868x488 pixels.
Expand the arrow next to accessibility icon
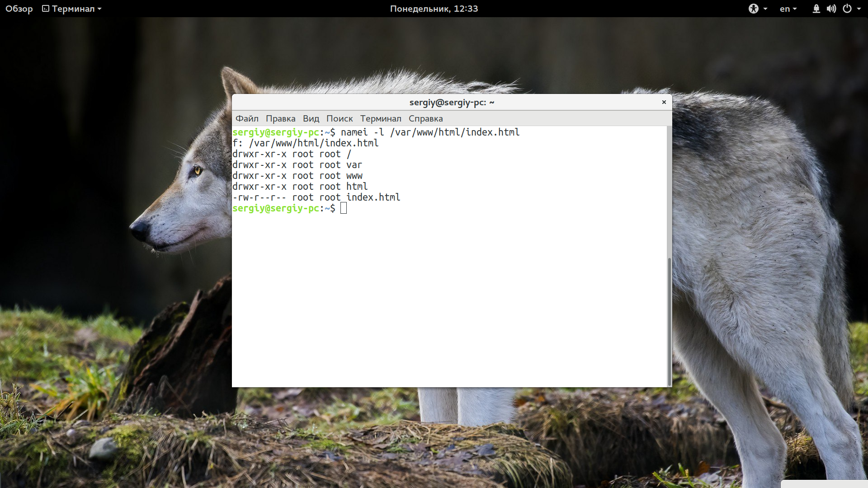pos(765,9)
